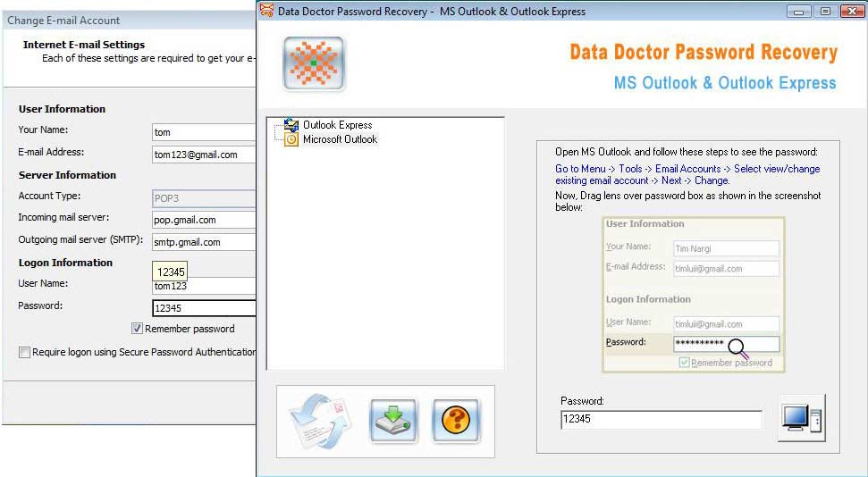This screenshot has width=868, height=477.
Task: Toggle the Remember password checkbox
Action: point(138,329)
